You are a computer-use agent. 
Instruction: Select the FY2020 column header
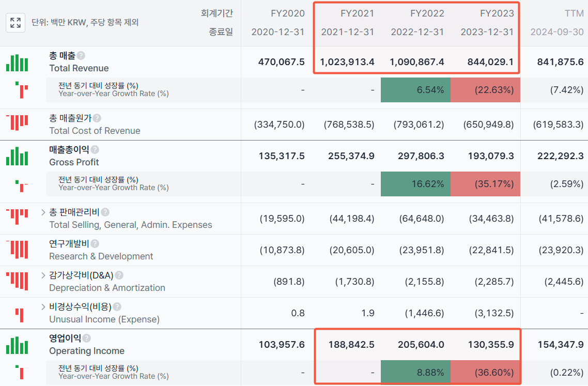click(287, 13)
